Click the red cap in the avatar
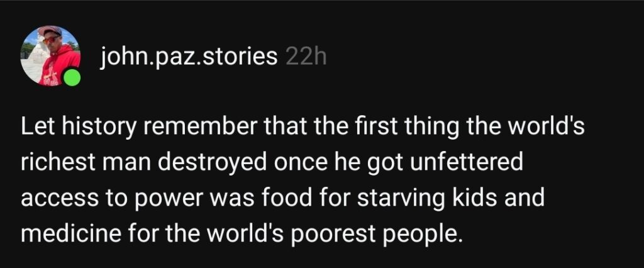Image resolution: width=644 pixels, height=268 pixels. (x=50, y=30)
